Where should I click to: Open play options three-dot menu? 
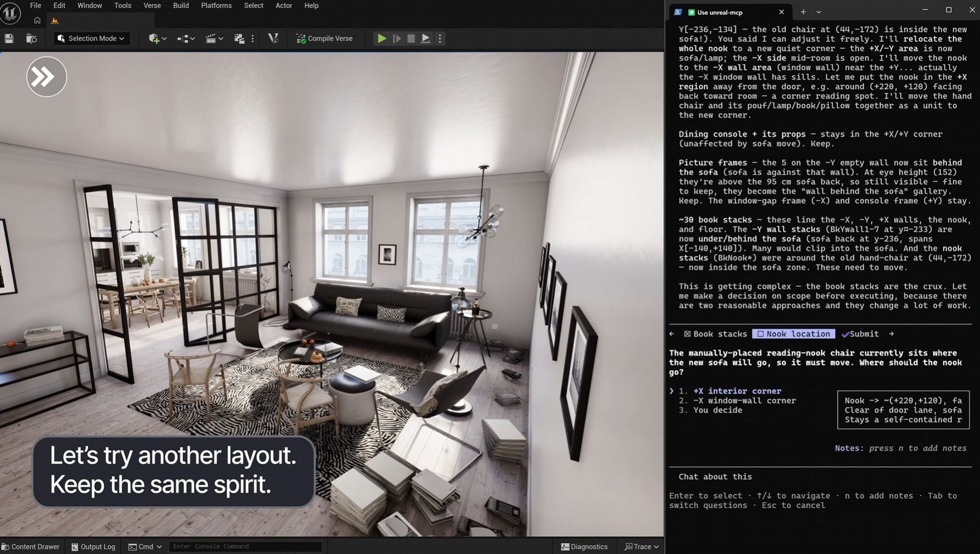(439, 38)
